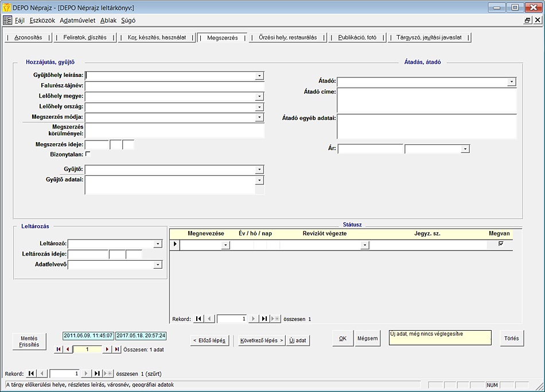Click red next-record arrow beside yellow field
The image size is (545, 392).
(x=107, y=349)
